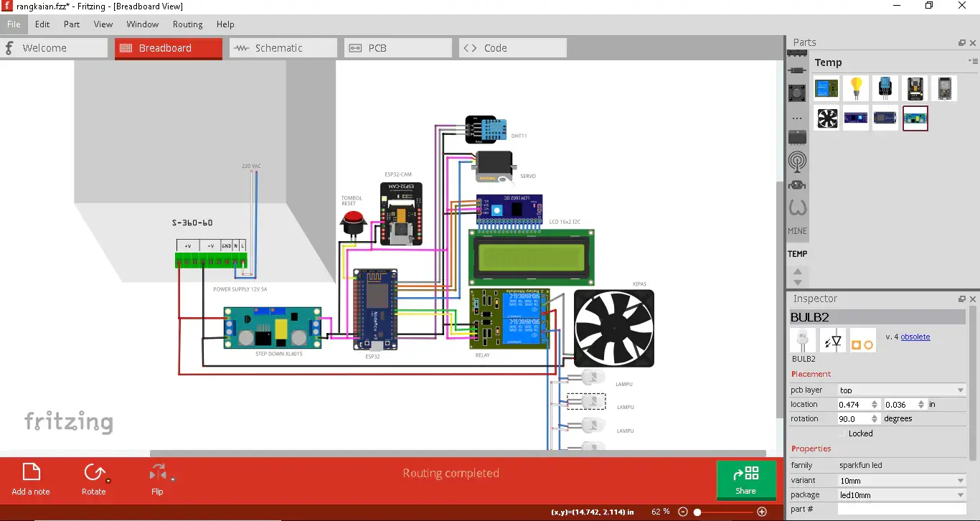The image size is (980, 521).
Task: Click the zoom out minus icon
Action: (x=683, y=512)
